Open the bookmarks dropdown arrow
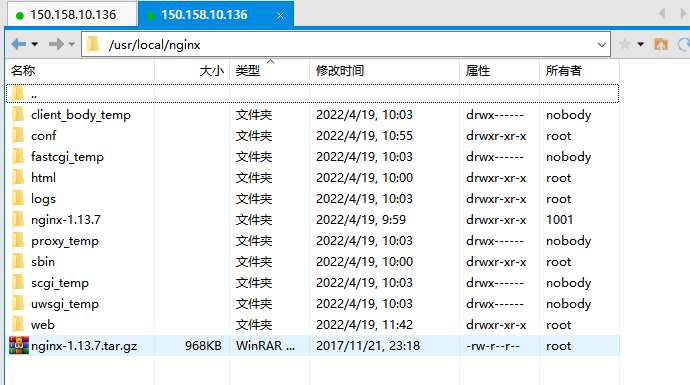The height and width of the screenshot is (385, 690). coord(641,44)
